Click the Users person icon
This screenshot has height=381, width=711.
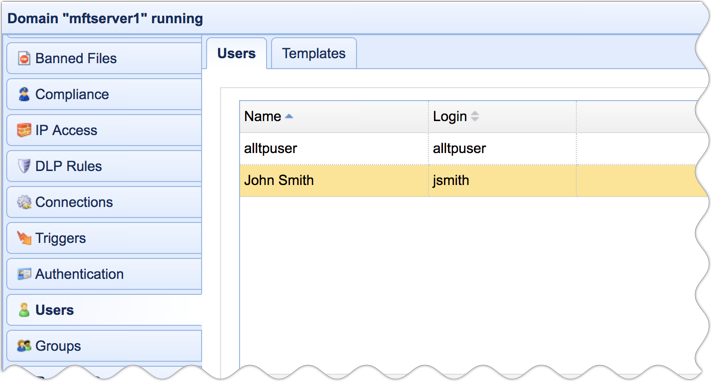point(24,310)
